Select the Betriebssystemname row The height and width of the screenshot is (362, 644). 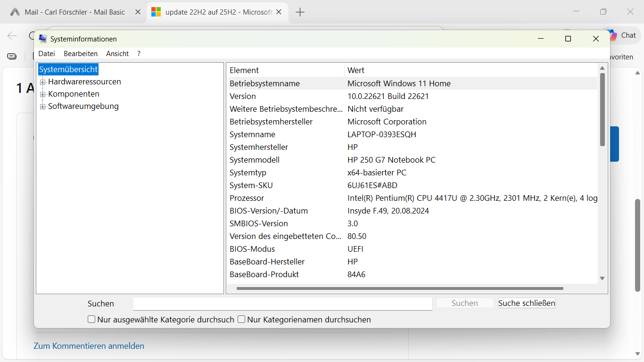coord(413,83)
